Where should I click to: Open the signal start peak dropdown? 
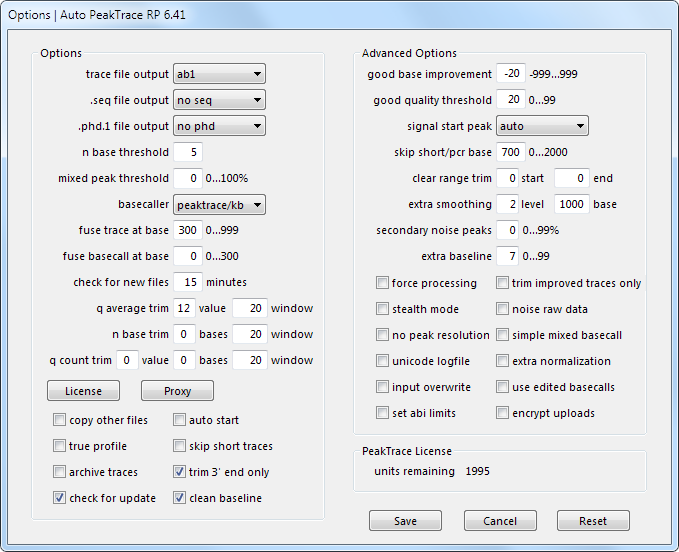click(x=542, y=126)
